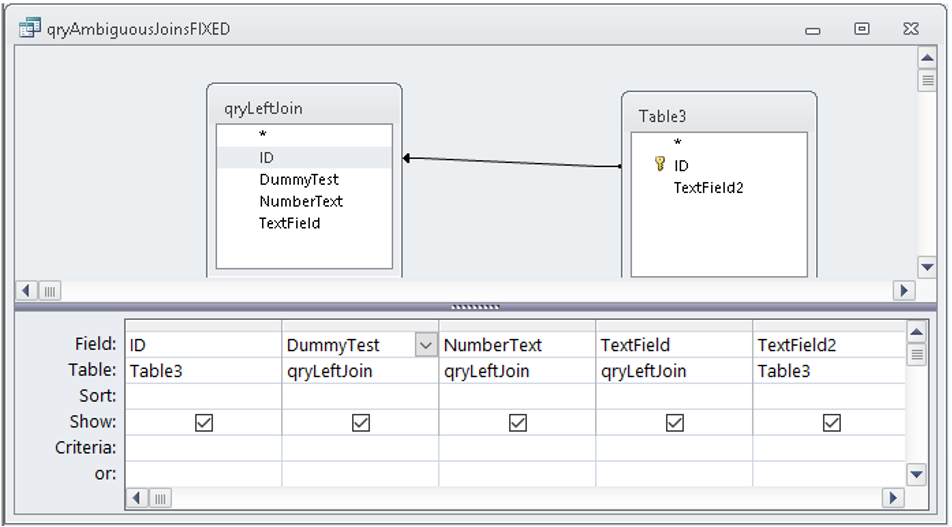Click up arrow of design grid vertical scrollbar

click(x=917, y=332)
